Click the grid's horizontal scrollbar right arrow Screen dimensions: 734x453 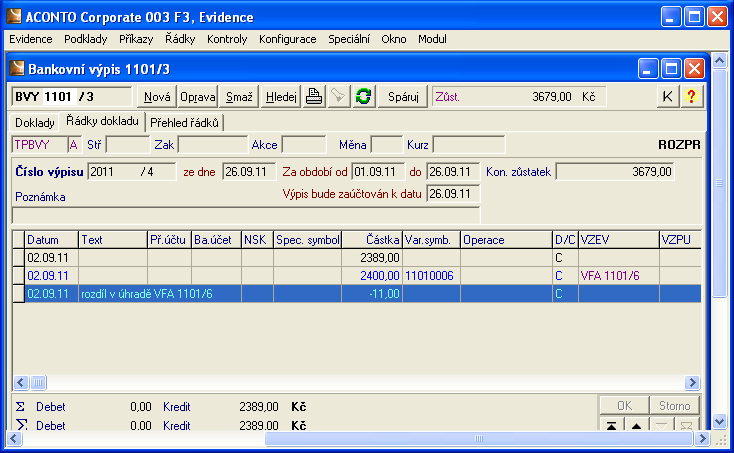[x=692, y=382]
